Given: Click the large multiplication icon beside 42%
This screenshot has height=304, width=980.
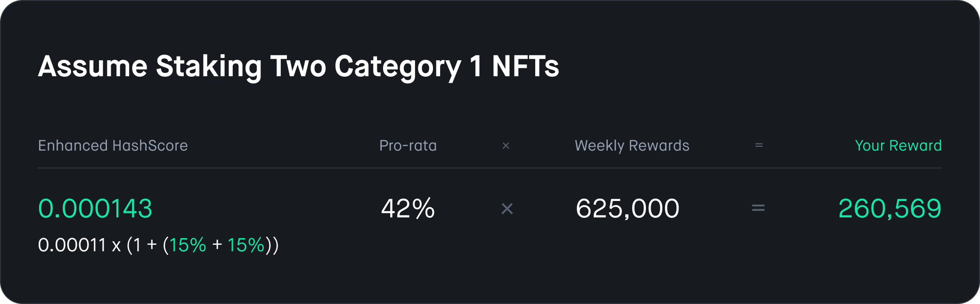Looking at the screenshot, I should (x=507, y=208).
